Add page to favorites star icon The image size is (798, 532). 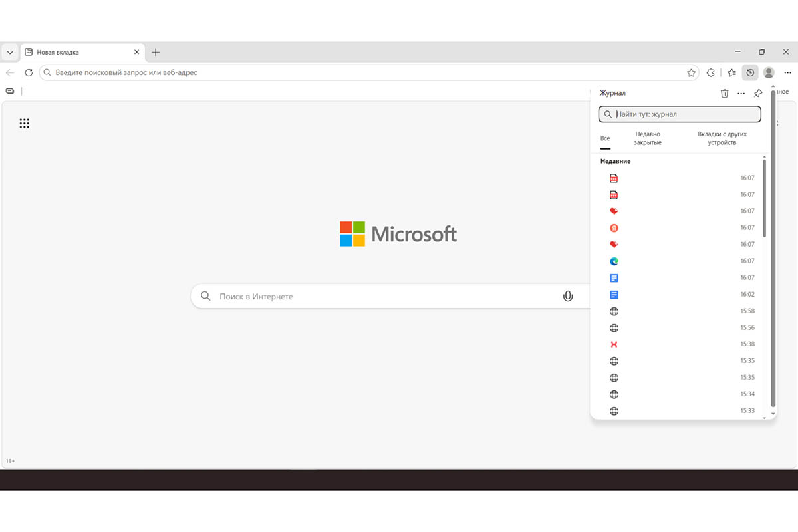[x=691, y=72]
